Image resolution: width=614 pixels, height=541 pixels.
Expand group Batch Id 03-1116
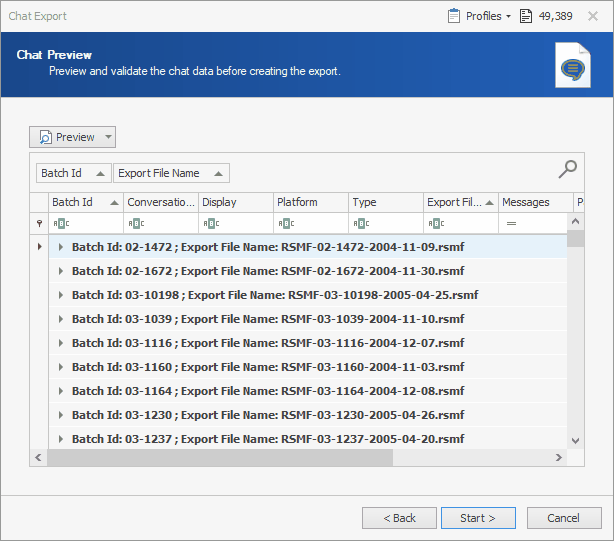tap(61, 343)
